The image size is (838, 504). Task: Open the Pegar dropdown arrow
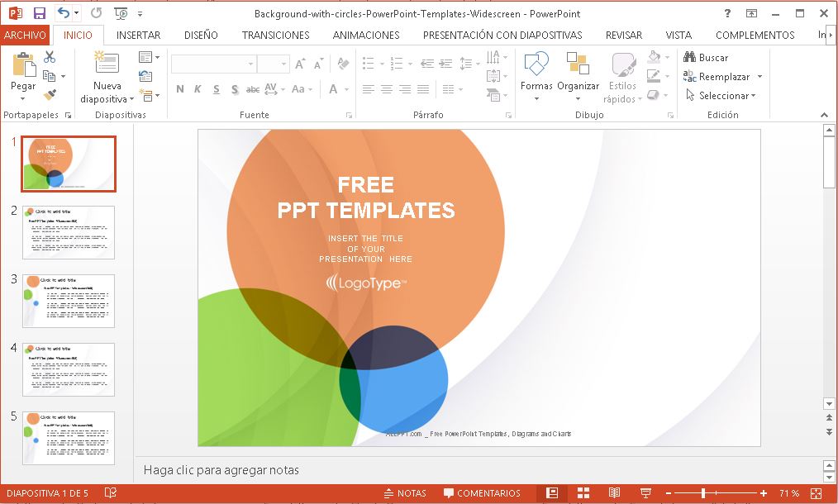pyautogui.click(x=22, y=99)
